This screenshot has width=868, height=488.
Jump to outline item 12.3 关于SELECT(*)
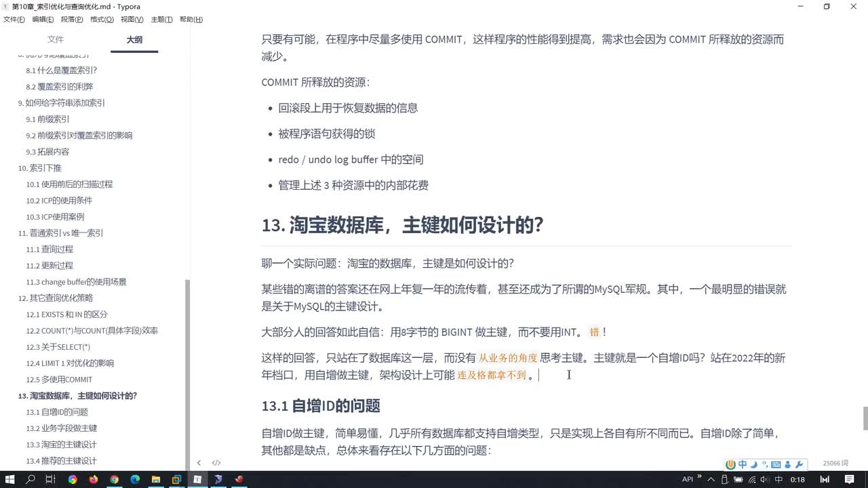click(x=58, y=347)
